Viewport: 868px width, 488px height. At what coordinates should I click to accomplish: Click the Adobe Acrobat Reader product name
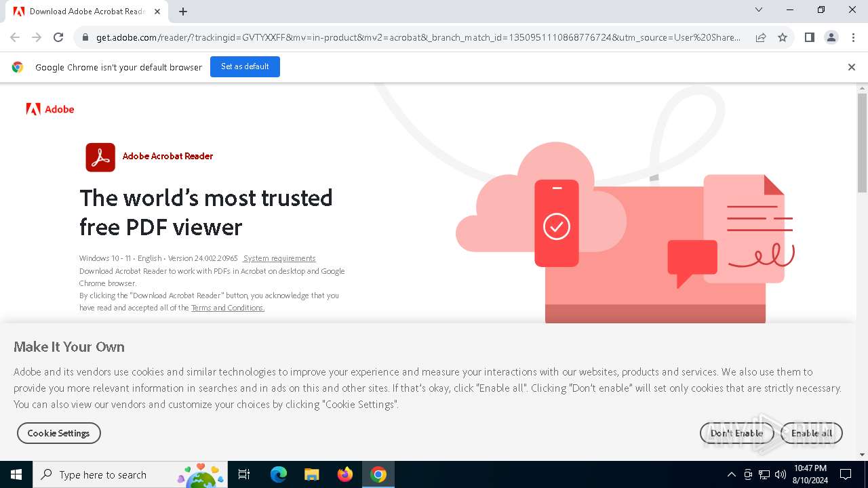point(167,156)
